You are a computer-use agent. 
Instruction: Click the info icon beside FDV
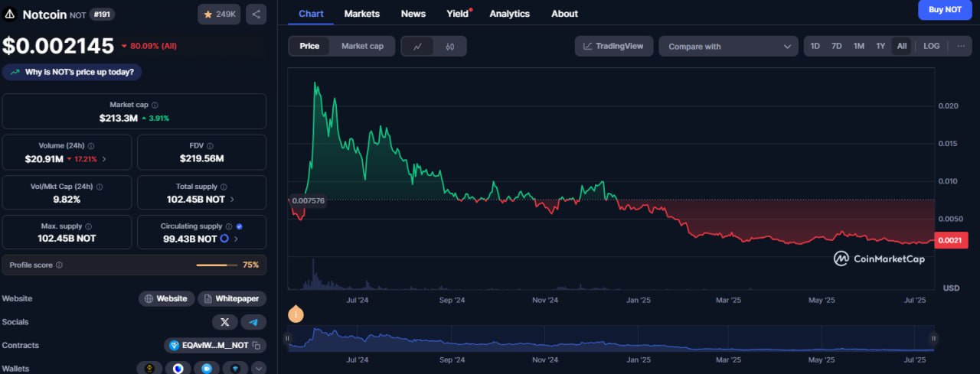click(210, 145)
